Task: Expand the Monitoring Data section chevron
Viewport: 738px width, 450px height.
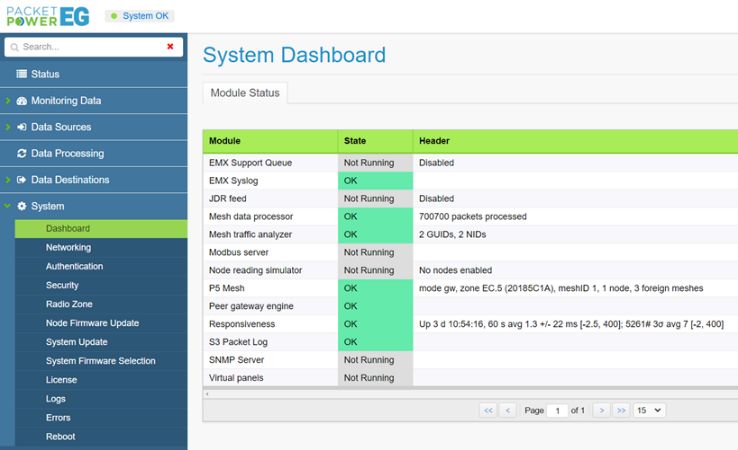Action: [x=8, y=101]
